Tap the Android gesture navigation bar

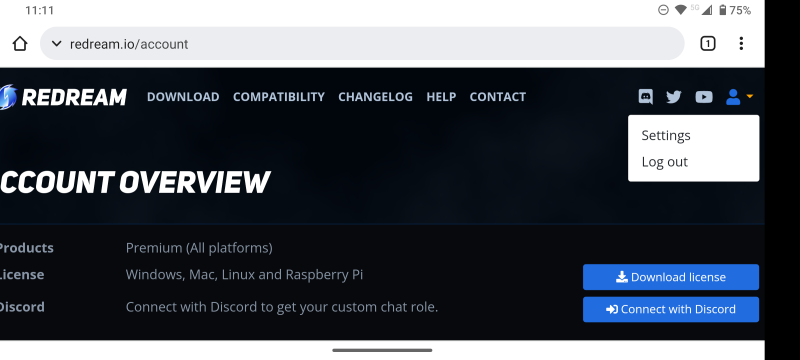pos(382,350)
